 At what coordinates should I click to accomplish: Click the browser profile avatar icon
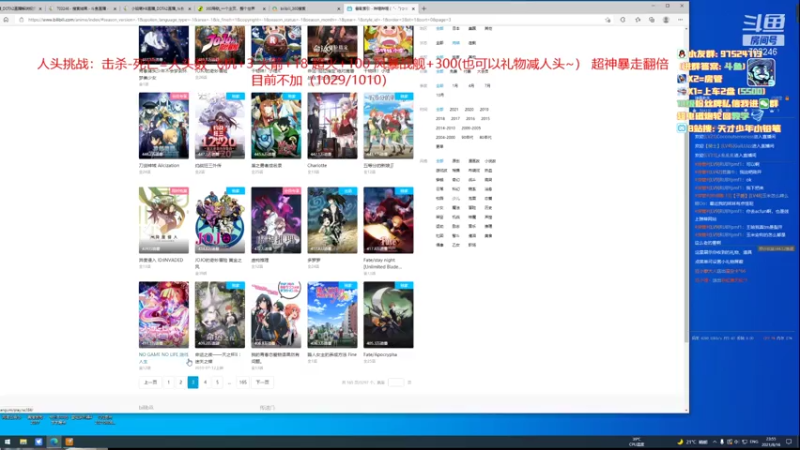tap(666, 20)
